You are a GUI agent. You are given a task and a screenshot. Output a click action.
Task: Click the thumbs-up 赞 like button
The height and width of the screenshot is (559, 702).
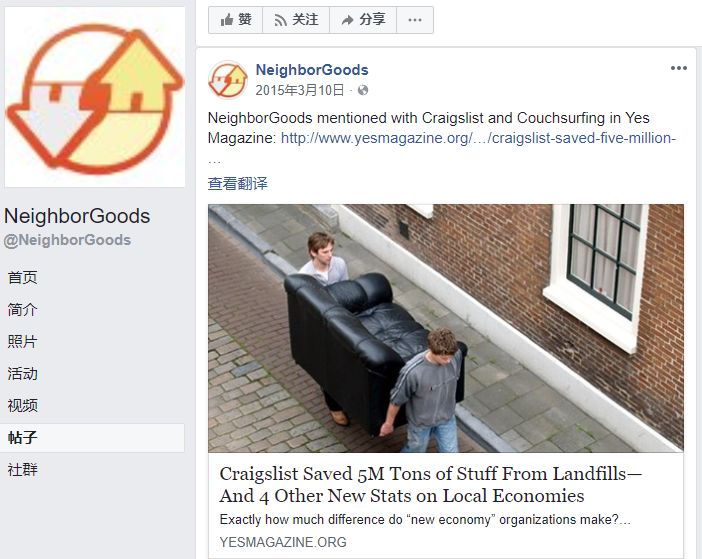point(235,20)
